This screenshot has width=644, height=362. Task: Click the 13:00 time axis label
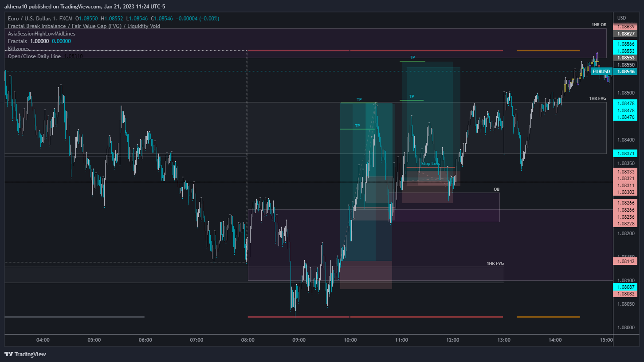504,340
